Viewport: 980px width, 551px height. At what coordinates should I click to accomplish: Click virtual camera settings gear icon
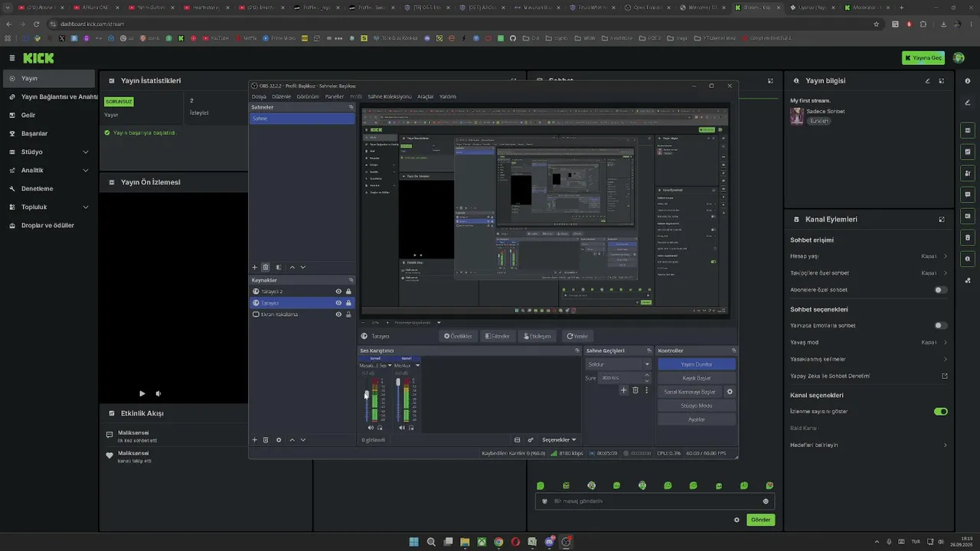(730, 392)
